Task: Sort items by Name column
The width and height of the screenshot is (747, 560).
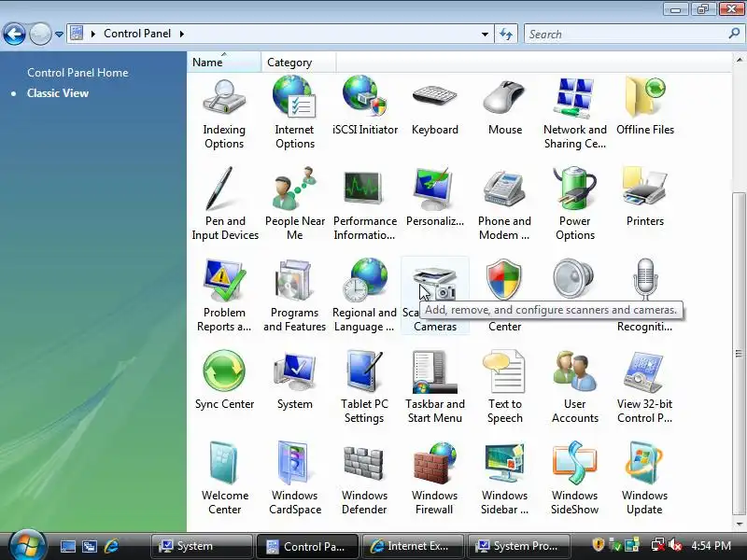Action: click(x=224, y=63)
